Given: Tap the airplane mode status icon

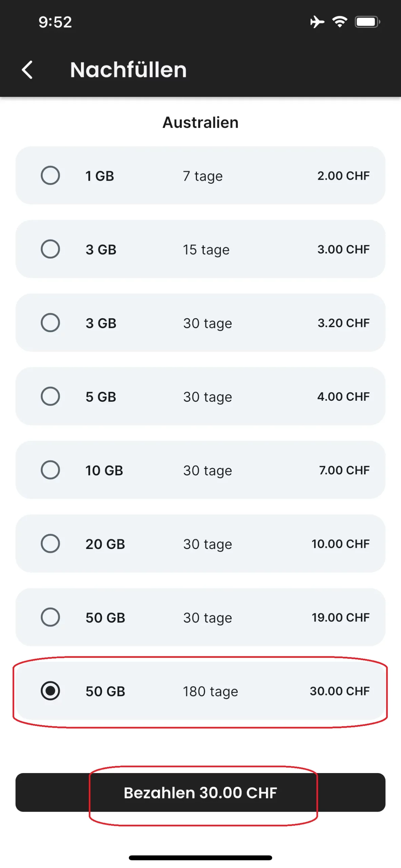Looking at the screenshot, I should coord(317,22).
